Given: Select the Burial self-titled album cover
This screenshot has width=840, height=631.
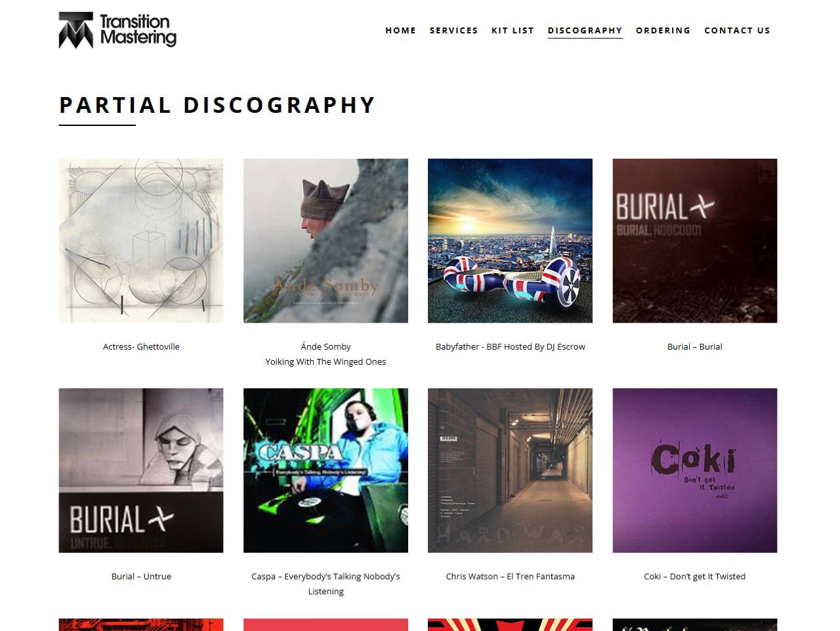Looking at the screenshot, I should 695,241.
